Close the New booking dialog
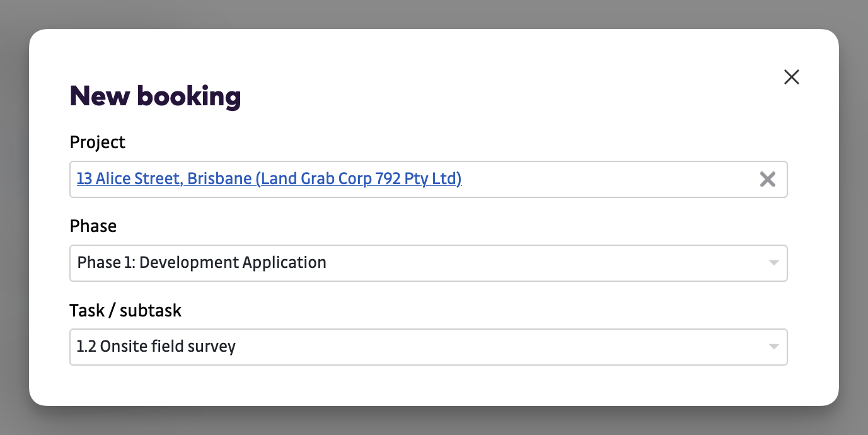This screenshot has width=868, height=435. (791, 77)
